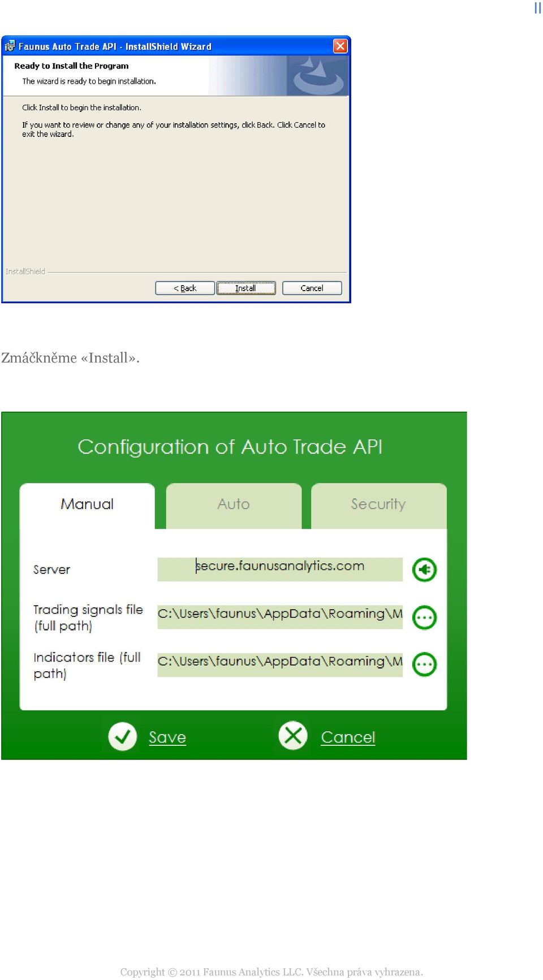Screen dimensions: 543x980
Task: Start installation with the Install button
Action: [x=246, y=288]
